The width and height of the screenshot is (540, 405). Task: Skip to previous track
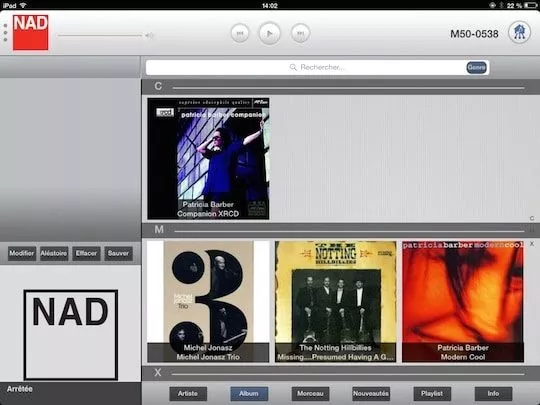coord(240,33)
